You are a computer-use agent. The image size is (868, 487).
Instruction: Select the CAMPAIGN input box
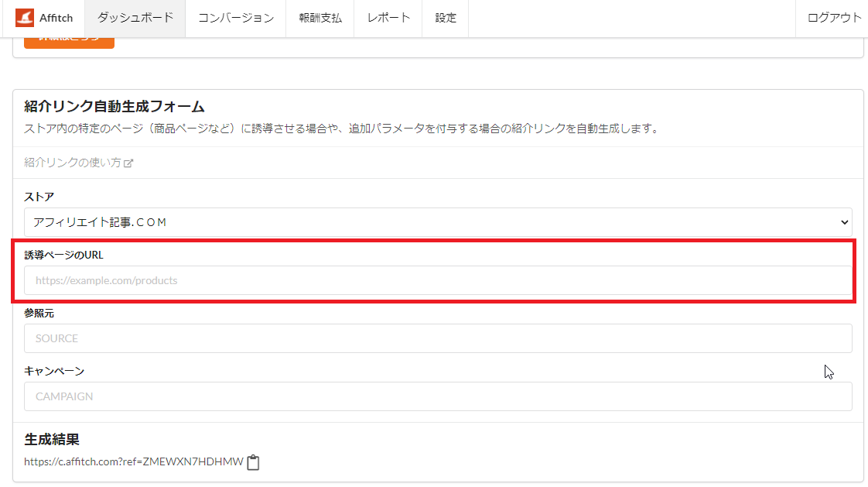pyautogui.click(x=438, y=396)
